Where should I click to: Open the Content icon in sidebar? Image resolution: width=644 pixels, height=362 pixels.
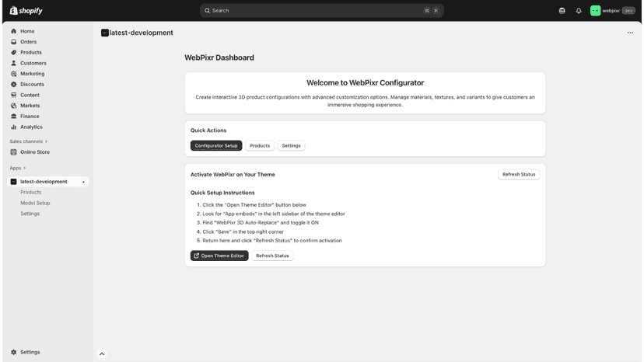click(13, 95)
